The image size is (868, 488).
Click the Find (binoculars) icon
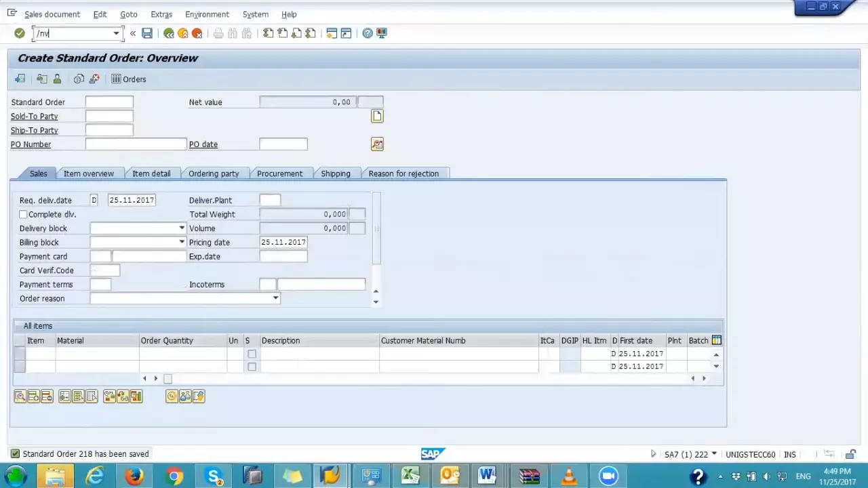coord(231,33)
